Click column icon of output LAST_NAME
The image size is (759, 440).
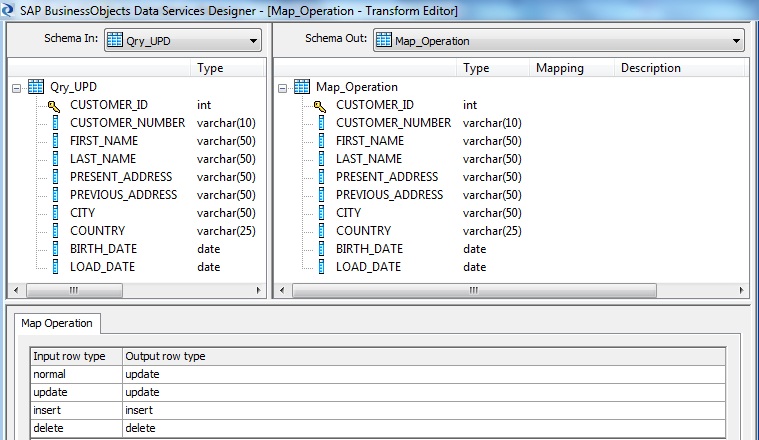pyautogui.click(x=321, y=159)
